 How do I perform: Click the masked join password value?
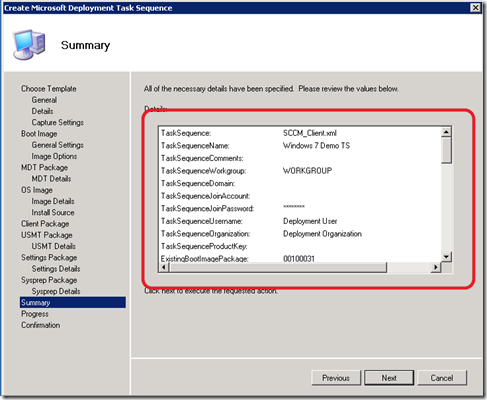tap(294, 207)
